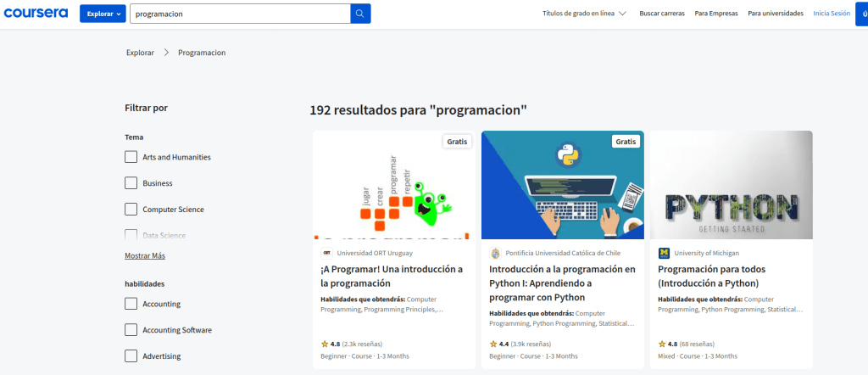
Task: Click Gratis badge on ¡A Programar! card
Action: click(457, 142)
